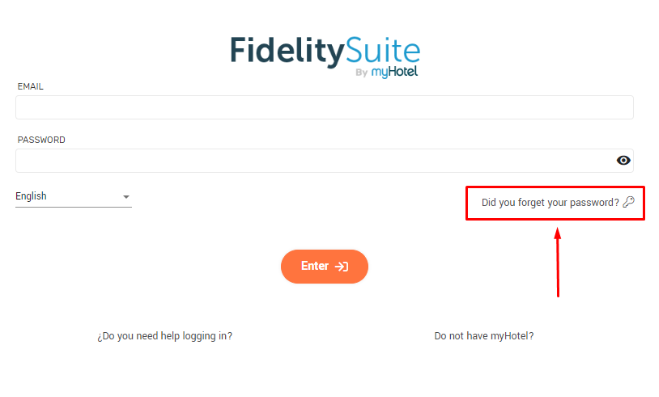The image size is (659, 397).
Task: Click the red highlight box border
Action: click(555, 187)
